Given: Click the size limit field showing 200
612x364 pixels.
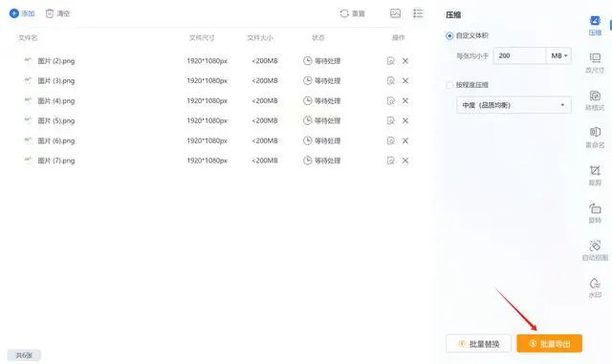Looking at the screenshot, I should click(x=519, y=55).
